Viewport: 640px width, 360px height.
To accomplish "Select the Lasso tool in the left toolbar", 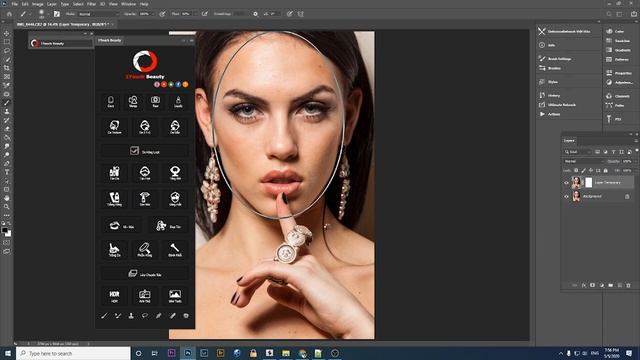I will point(7,51).
